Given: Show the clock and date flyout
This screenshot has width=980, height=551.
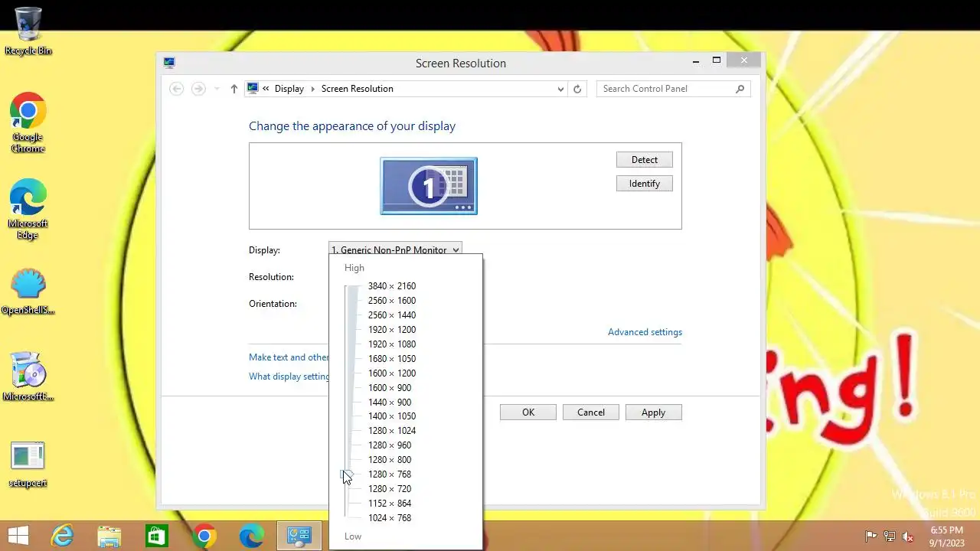Looking at the screenshot, I should click(x=947, y=536).
